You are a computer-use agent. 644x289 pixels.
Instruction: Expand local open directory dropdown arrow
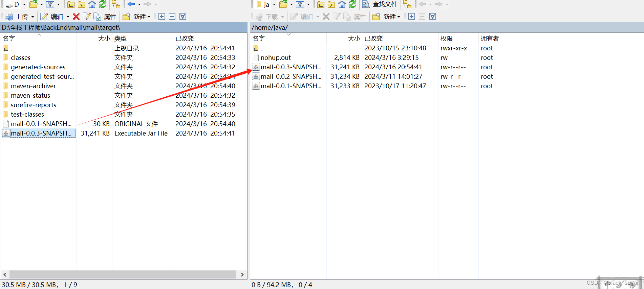pyautogui.click(x=42, y=4)
